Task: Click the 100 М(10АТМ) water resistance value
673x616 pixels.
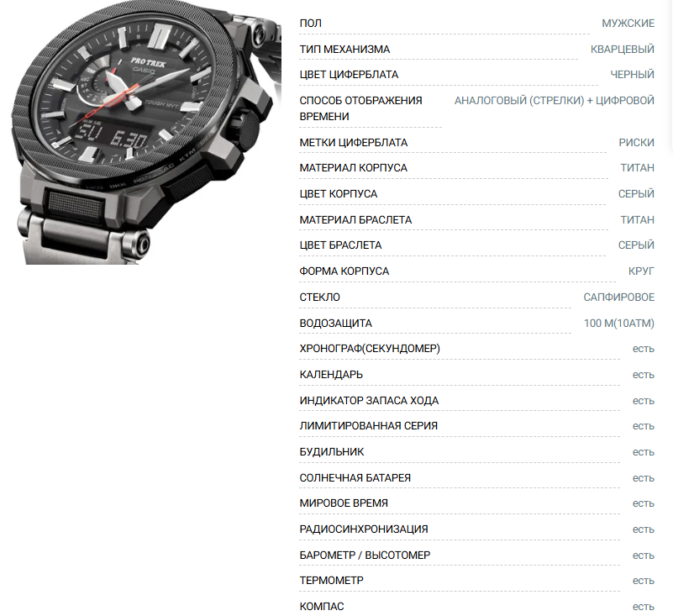Action: point(619,324)
